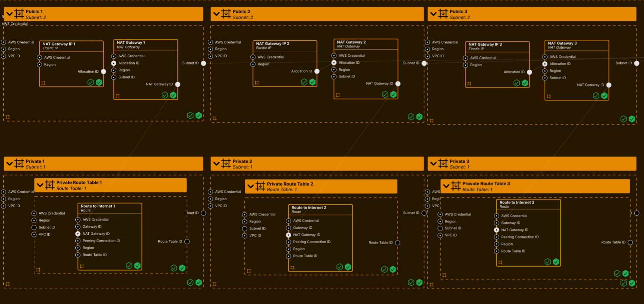This screenshot has width=644, height=304.
Task: Click NAT Gateway ID output port of NAT Gateway 2
Action: pyautogui.click(x=398, y=84)
